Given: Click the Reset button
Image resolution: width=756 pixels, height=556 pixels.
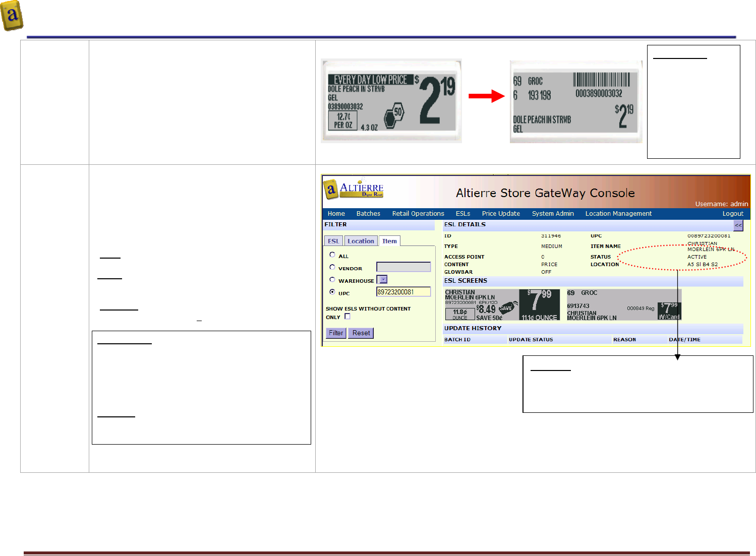Looking at the screenshot, I should [361, 333].
